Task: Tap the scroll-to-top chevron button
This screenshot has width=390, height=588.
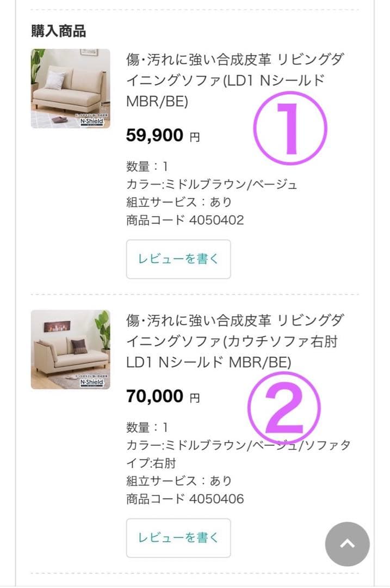Action: (x=347, y=544)
